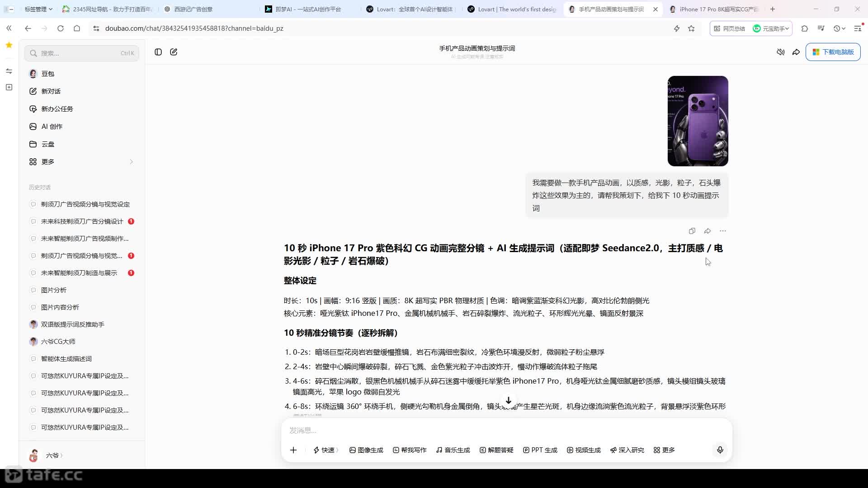Mute the voice playback speaker icon
Image resolution: width=868 pixels, height=488 pixels.
click(781, 52)
